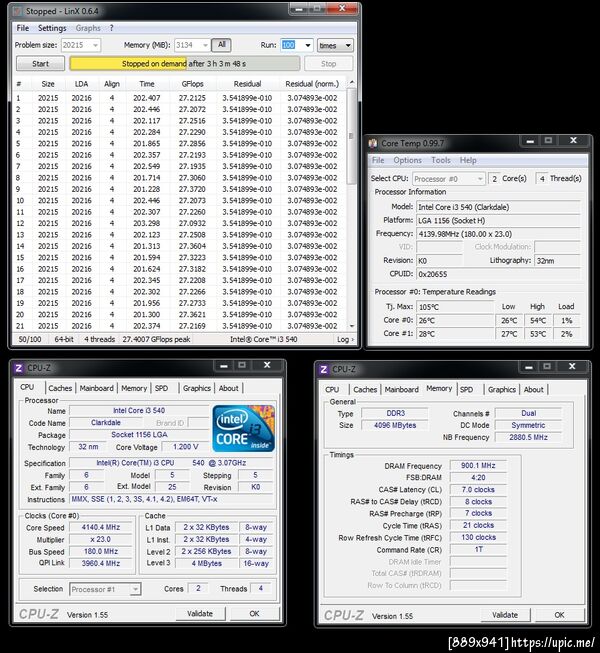The image size is (600, 653).
Task: Click the All memory button in LinX
Action: [222, 45]
